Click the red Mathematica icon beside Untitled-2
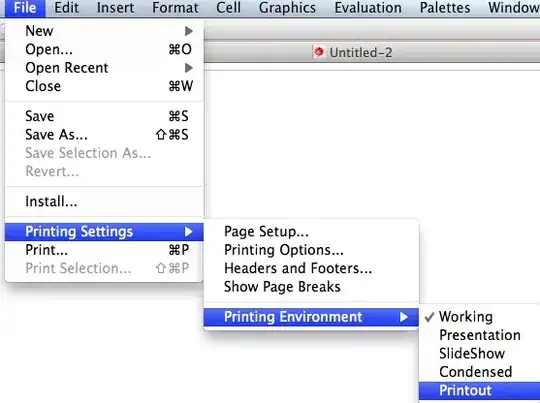 [x=319, y=52]
